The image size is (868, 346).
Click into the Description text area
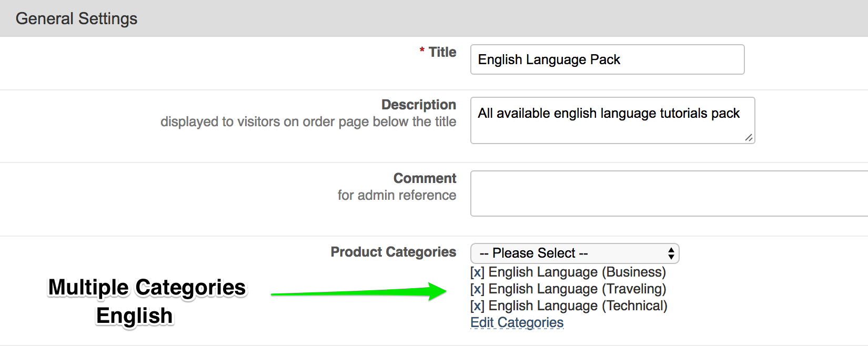pyautogui.click(x=612, y=120)
